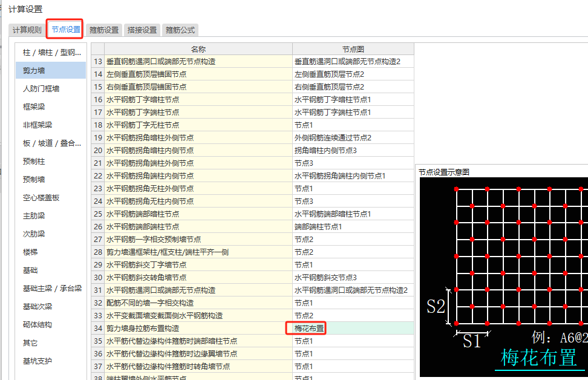Screen dimensions: 588x380
Task: Choose 基坑支护 in the sidebar
Action: click(51, 361)
